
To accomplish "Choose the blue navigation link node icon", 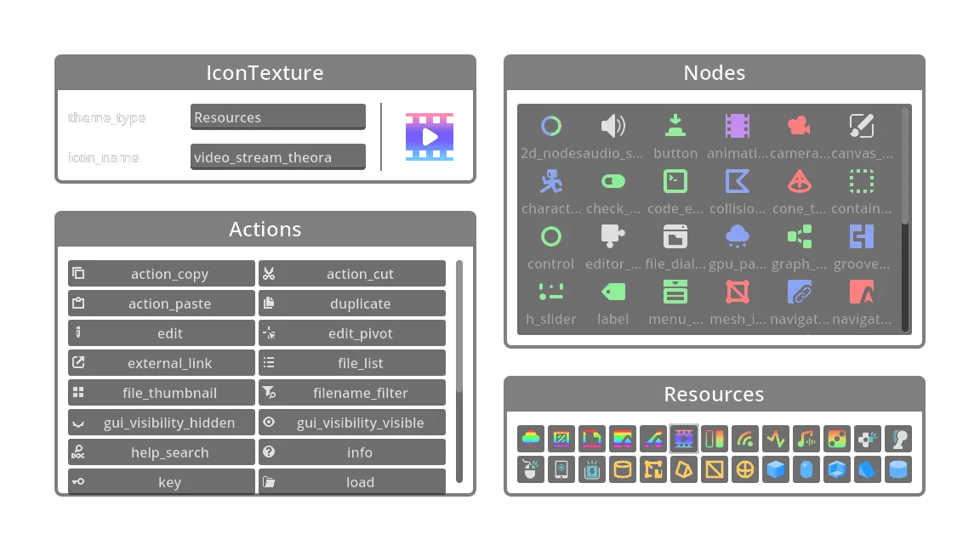I will [x=800, y=293].
